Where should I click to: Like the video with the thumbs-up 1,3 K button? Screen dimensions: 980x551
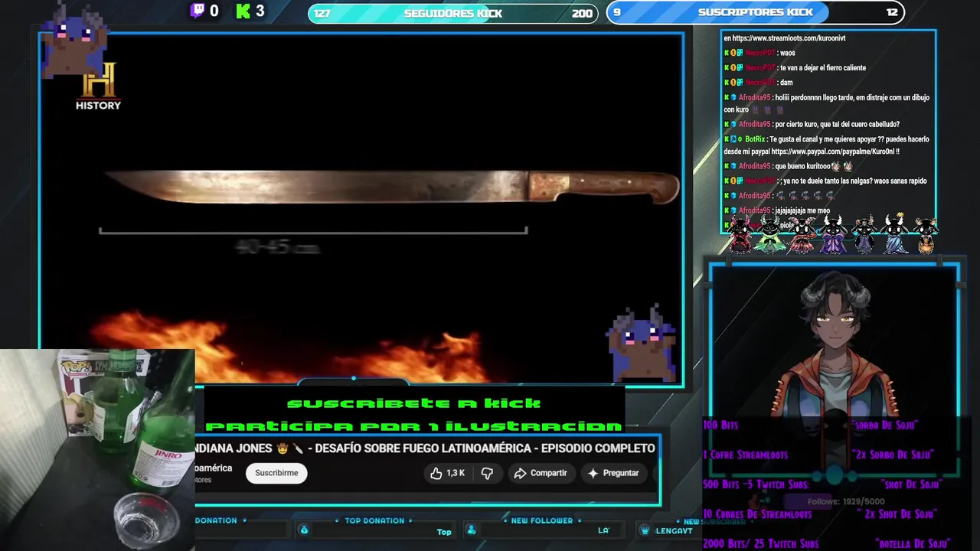pos(448,473)
